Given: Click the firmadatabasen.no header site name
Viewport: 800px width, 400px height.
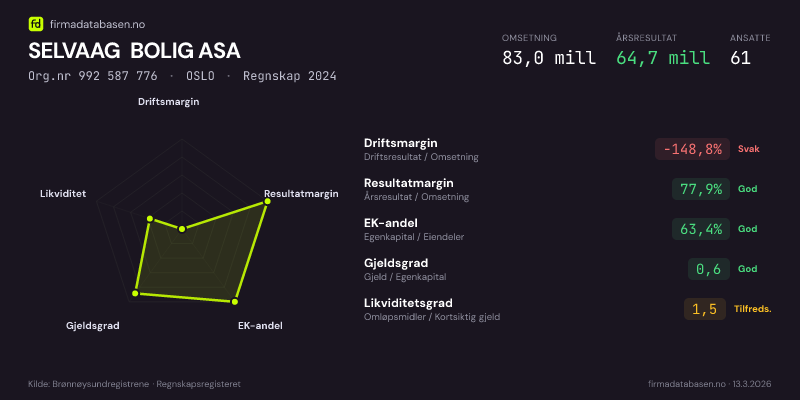Looking at the screenshot, I should click(x=98, y=22).
